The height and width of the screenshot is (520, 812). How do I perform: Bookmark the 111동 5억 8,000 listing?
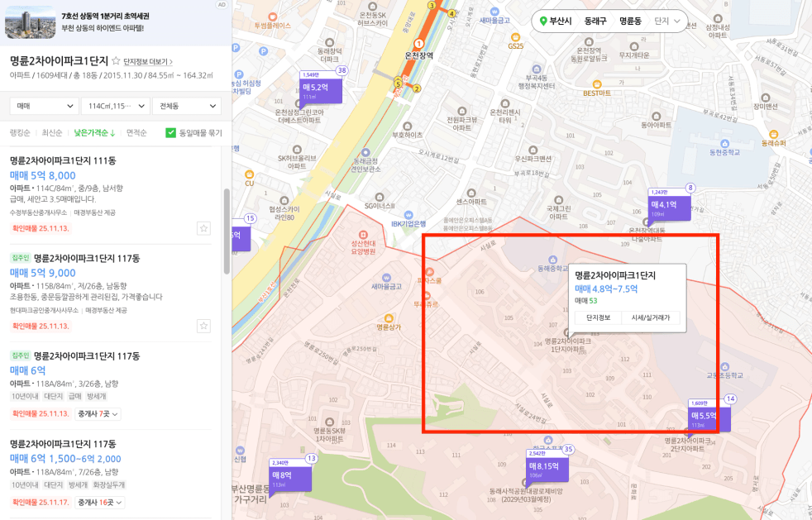click(x=203, y=228)
